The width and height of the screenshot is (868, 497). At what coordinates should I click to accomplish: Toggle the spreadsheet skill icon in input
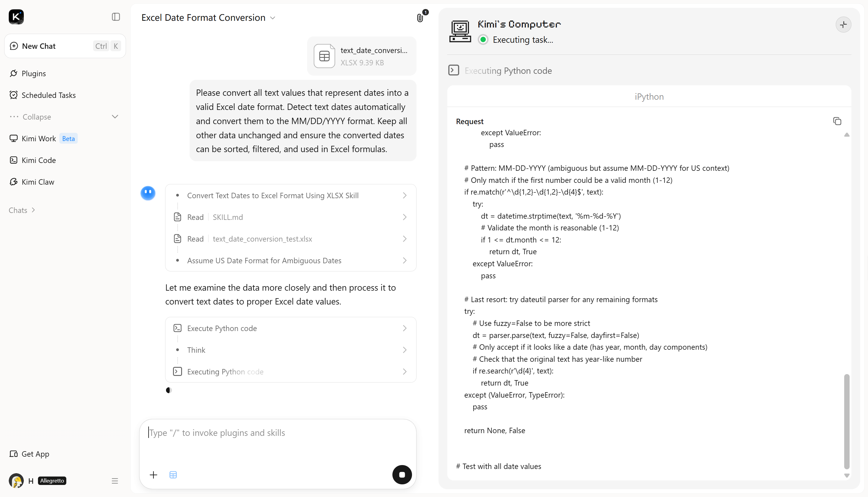tap(173, 475)
